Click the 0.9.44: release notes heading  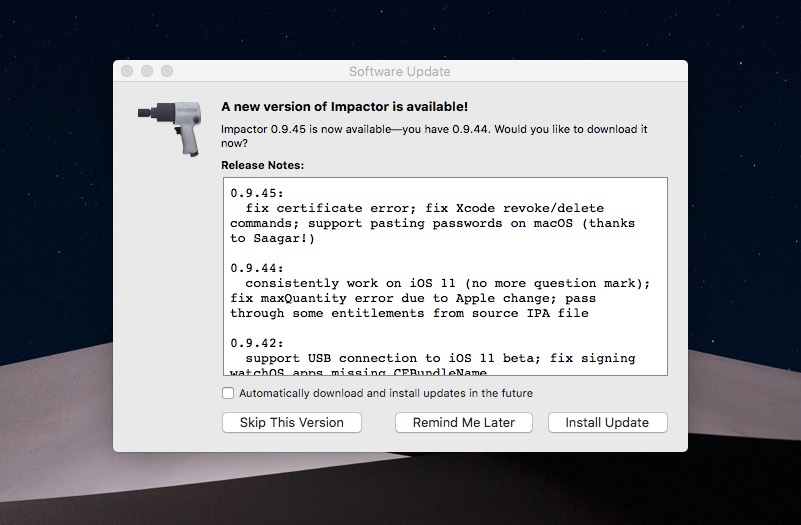[256, 268]
